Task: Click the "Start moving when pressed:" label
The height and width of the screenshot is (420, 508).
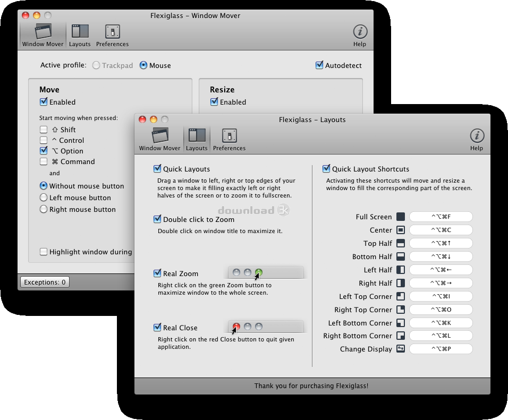Action: point(79,118)
